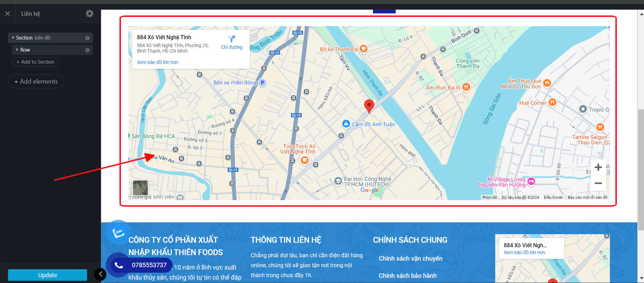Screen dimensions: 644x283
Task: Click the Chỉ đường directions icon
Action: point(231,40)
